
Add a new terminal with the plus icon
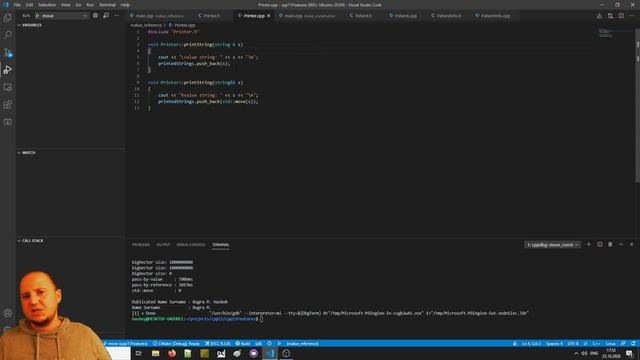(589, 244)
